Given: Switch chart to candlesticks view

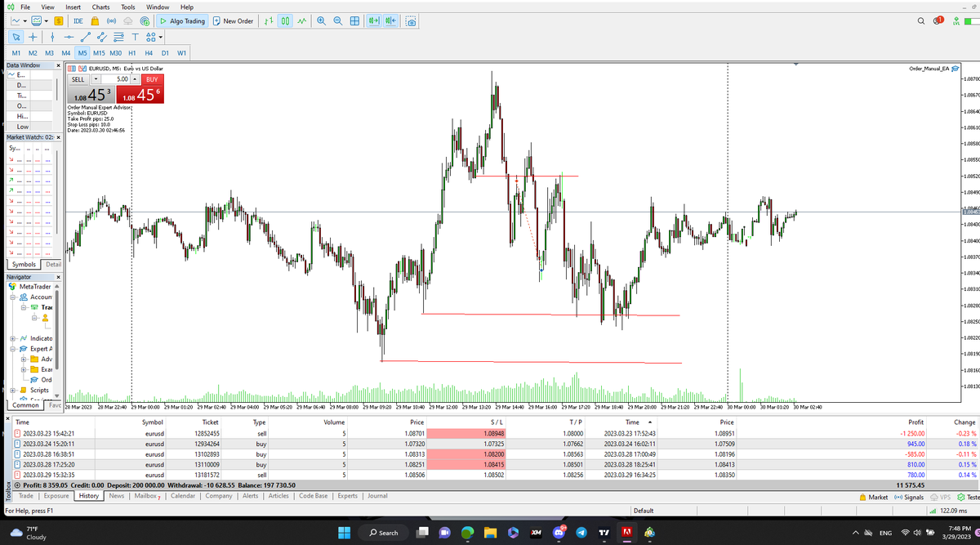Looking at the screenshot, I should (x=286, y=20).
